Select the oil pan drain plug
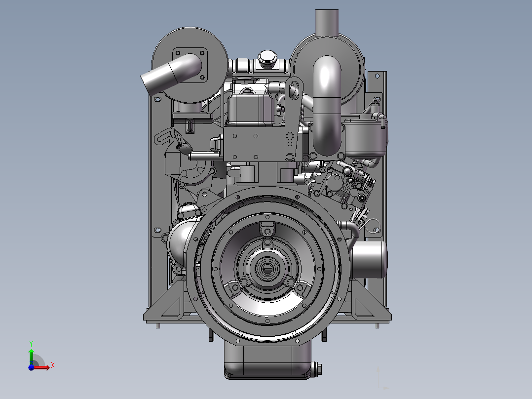 coord(316,369)
